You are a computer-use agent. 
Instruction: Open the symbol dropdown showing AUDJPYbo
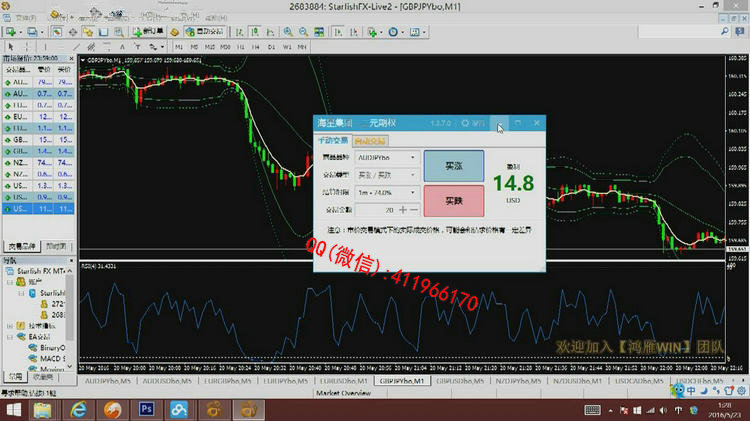[387, 157]
